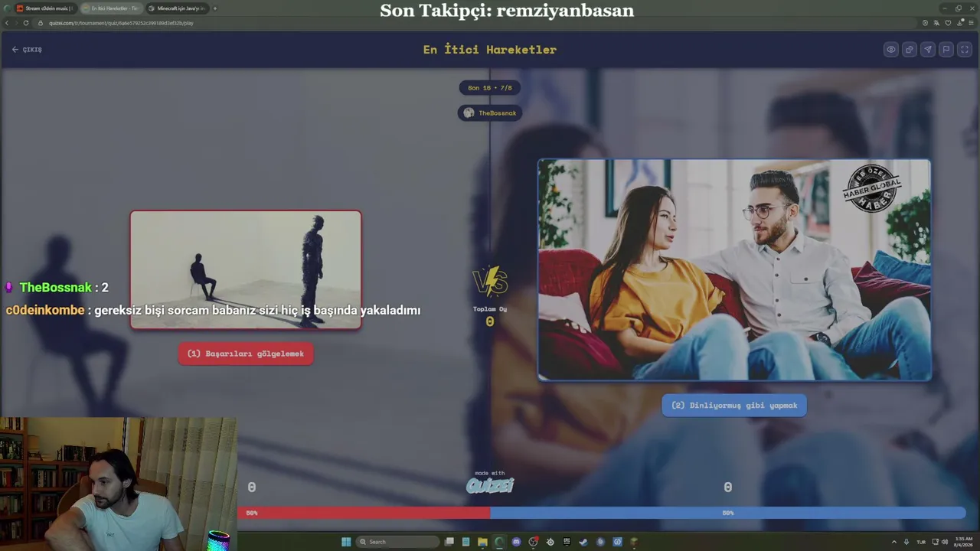Open the Minecraft block icon on taskbar
The image size is (980, 551).
[634, 542]
